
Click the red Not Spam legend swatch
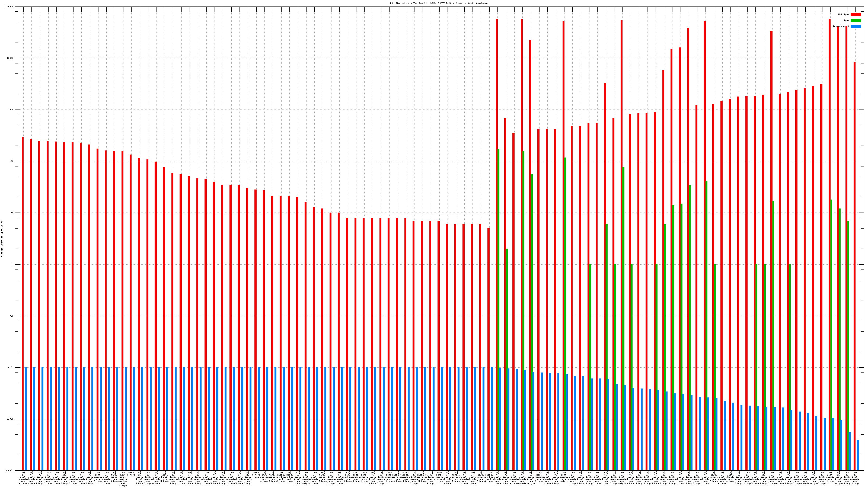pos(856,14)
